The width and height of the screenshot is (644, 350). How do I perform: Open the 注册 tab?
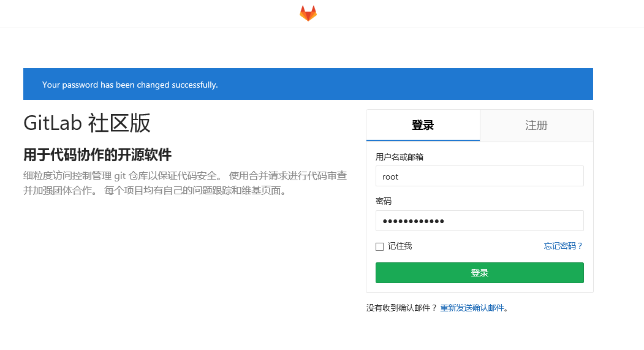(x=536, y=126)
